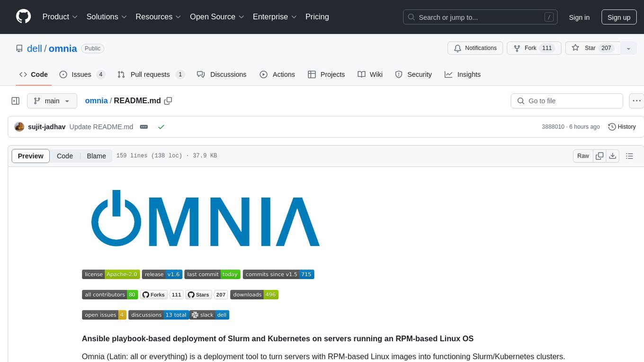
Task: Expand the Product menu
Action: [60, 17]
